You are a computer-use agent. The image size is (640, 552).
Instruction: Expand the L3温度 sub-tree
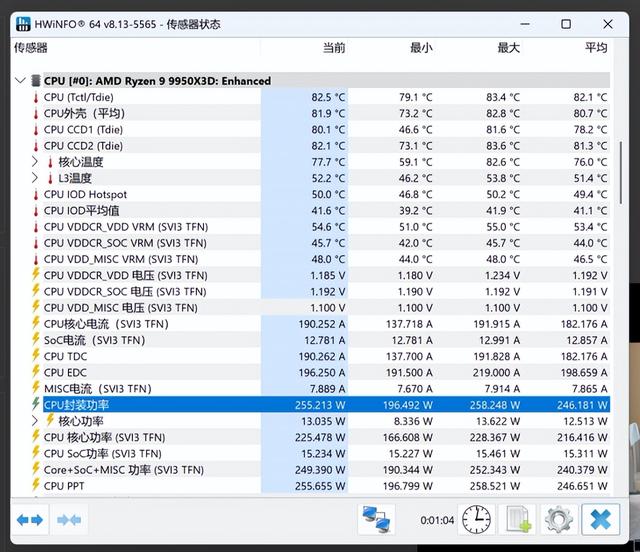coord(35,178)
